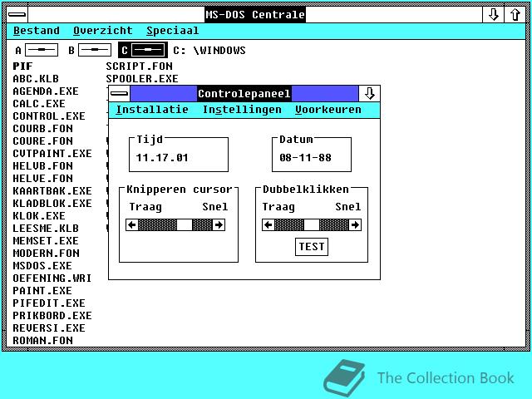
Task: Click left arrow of Dubbelklikken slider
Action: point(268,224)
